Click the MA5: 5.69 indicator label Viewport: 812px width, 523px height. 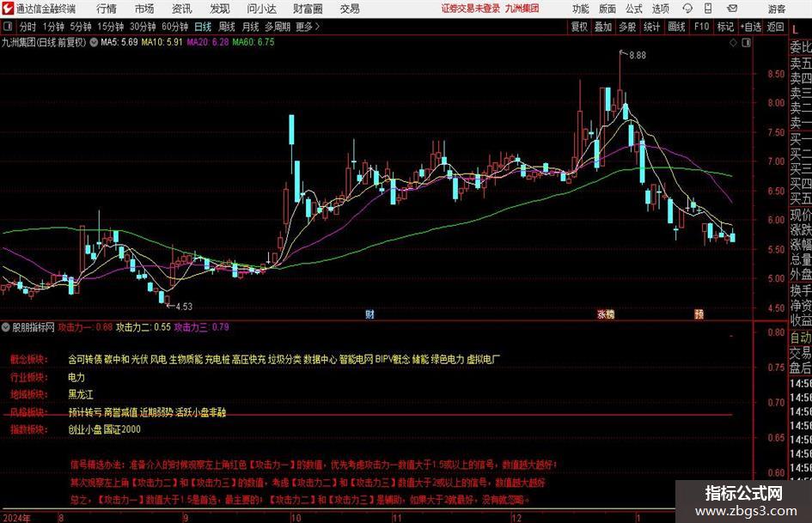119,42
